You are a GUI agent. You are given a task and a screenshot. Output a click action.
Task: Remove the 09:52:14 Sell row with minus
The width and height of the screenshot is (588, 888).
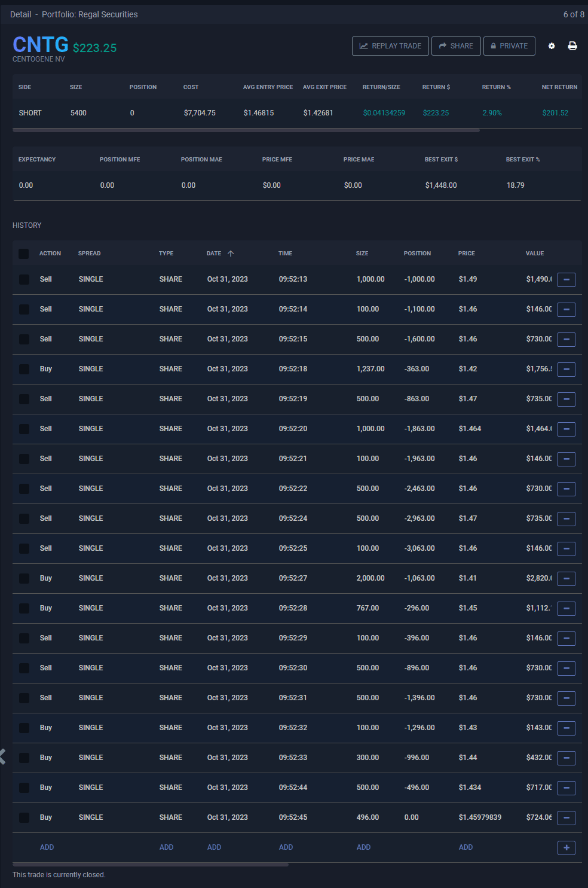click(566, 309)
